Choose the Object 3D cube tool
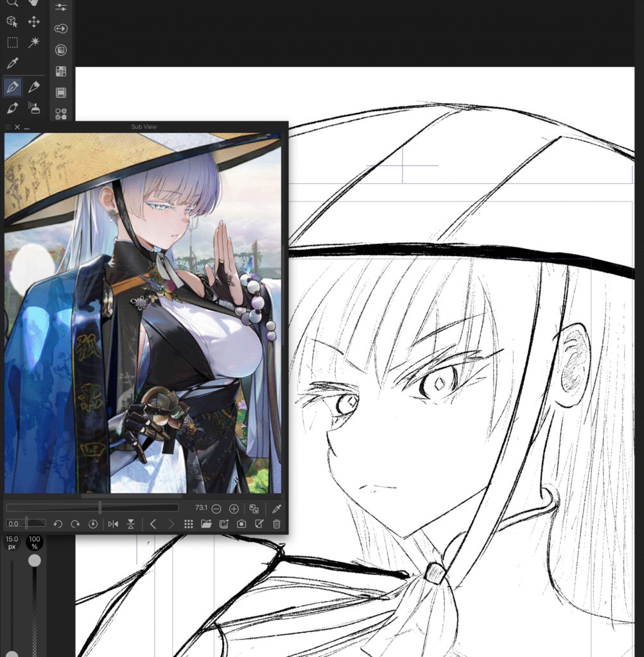This screenshot has height=657, width=644. (12, 22)
